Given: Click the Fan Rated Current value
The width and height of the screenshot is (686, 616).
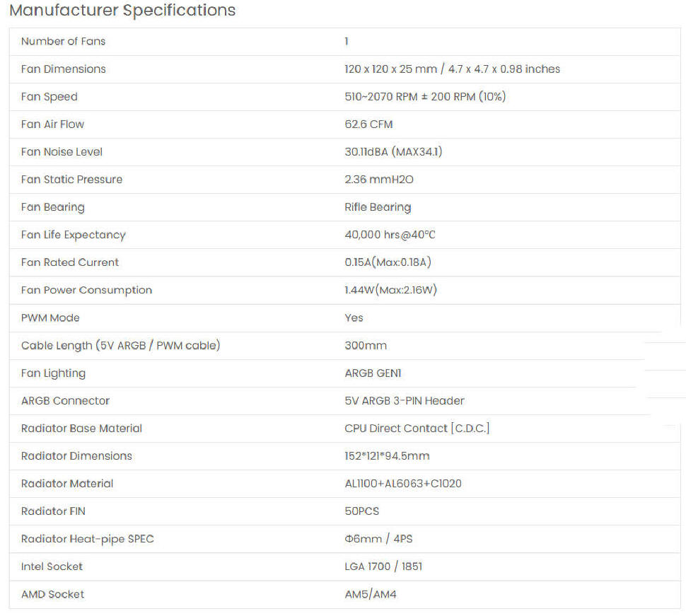Looking at the screenshot, I should point(388,262).
